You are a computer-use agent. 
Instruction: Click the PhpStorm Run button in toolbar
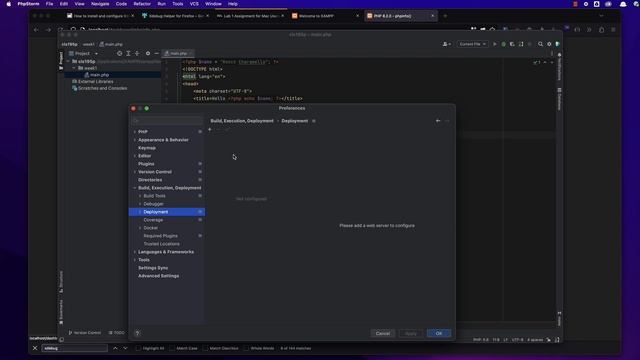495,44
